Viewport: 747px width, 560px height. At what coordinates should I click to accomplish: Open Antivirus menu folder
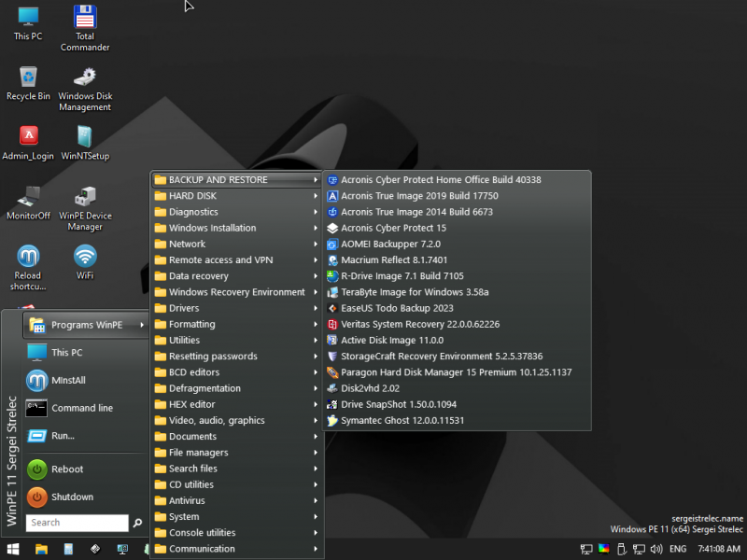236,500
